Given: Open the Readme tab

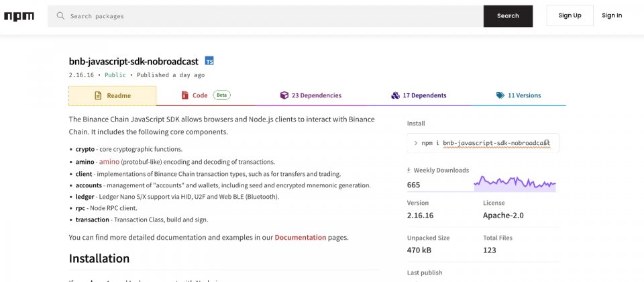Looking at the screenshot, I should tap(113, 96).
